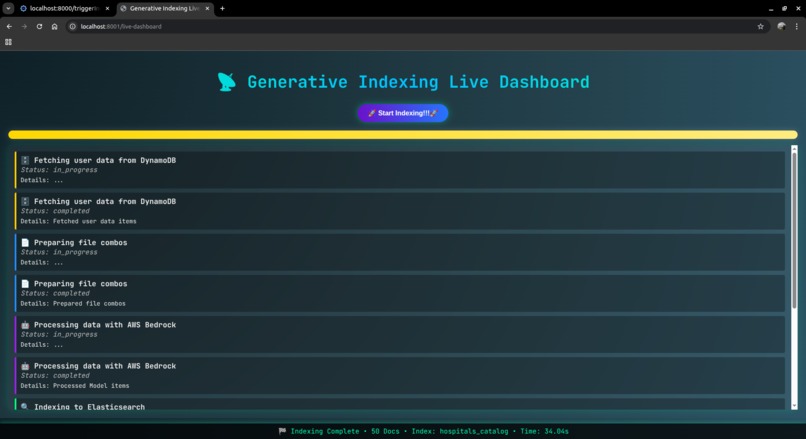
Task: Click the 'Indexing Complete' footer text
Action: click(325, 431)
